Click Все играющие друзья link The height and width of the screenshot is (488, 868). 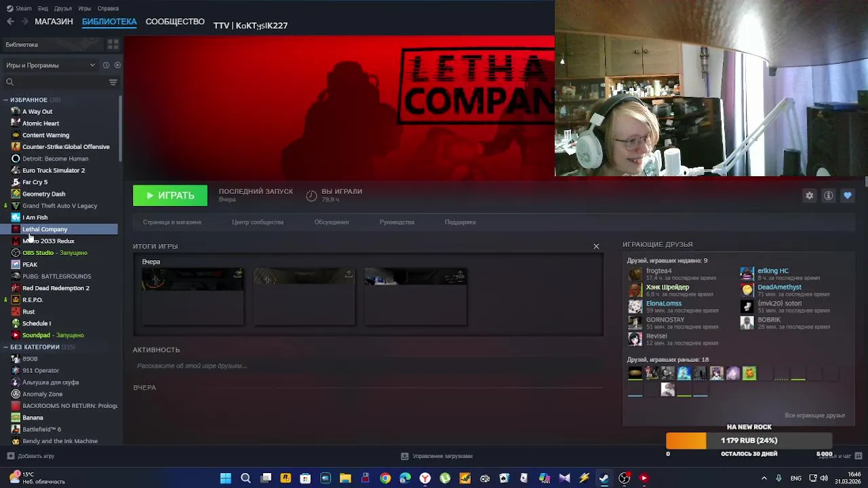tap(814, 415)
